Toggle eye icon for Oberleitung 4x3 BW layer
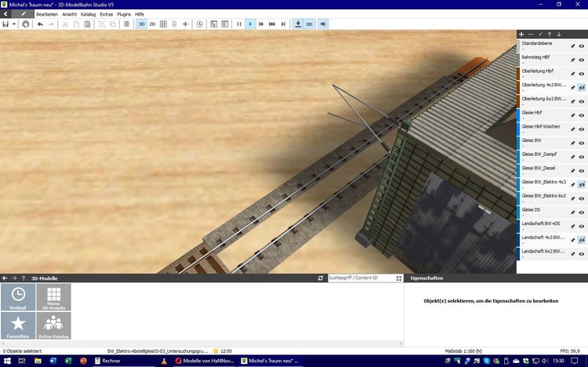The image size is (588, 367). point(582,88)
